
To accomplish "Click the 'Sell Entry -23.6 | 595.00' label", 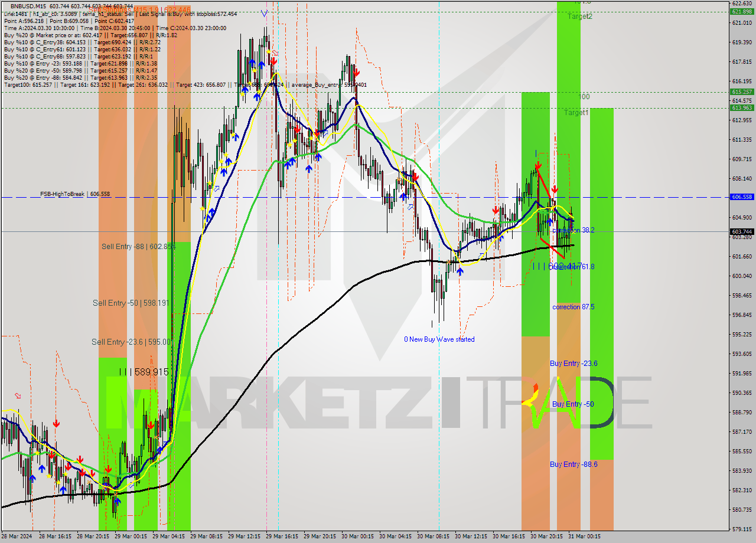I will click(131, 342).
